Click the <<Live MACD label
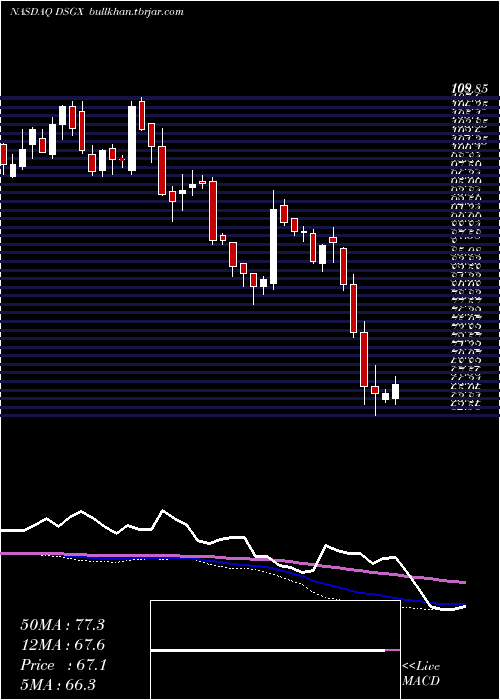 [x=421, y=674]
